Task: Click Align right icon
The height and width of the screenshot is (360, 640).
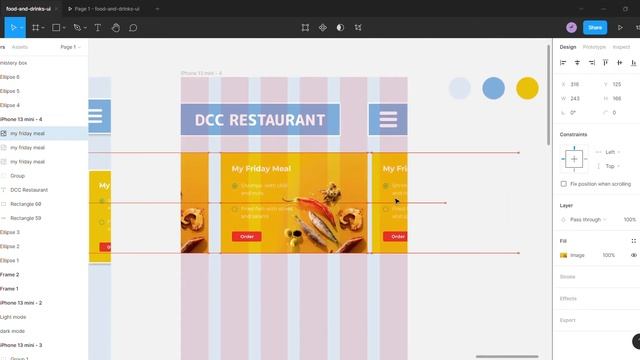Action: click(x=591, y=62)
